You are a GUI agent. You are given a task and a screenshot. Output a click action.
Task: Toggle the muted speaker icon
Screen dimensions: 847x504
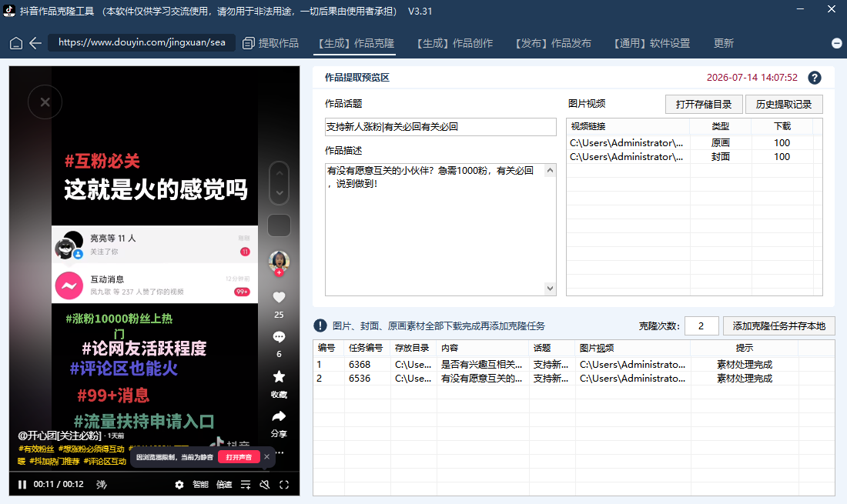pos(265,485)
